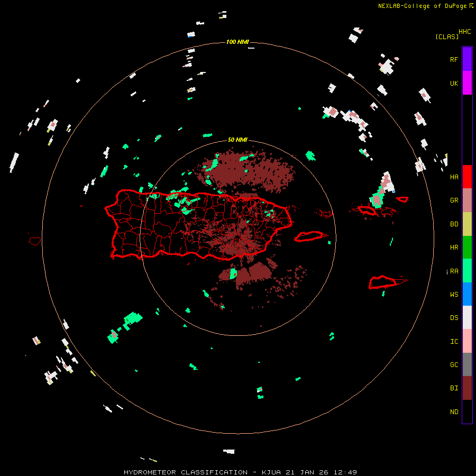Click the GC gray legend swatch

pyautogui.click(x=467, y=364)
